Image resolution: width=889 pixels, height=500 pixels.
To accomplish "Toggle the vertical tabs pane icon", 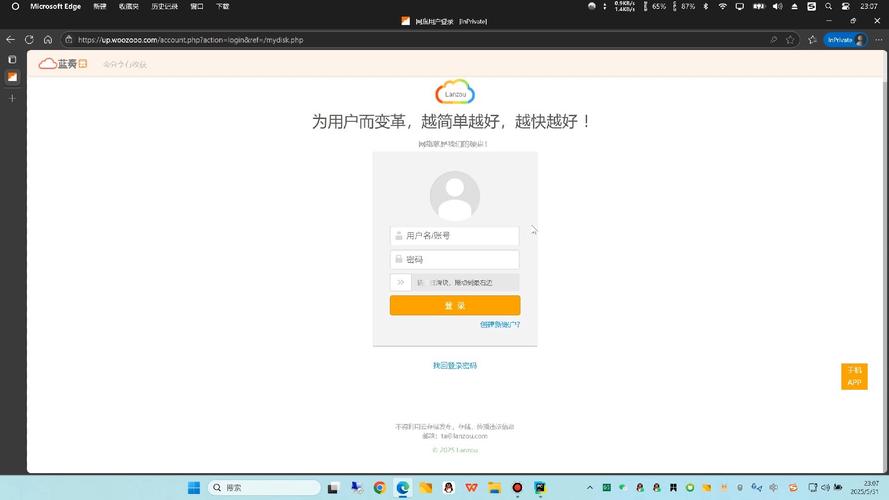I will (x=12, y=60).
